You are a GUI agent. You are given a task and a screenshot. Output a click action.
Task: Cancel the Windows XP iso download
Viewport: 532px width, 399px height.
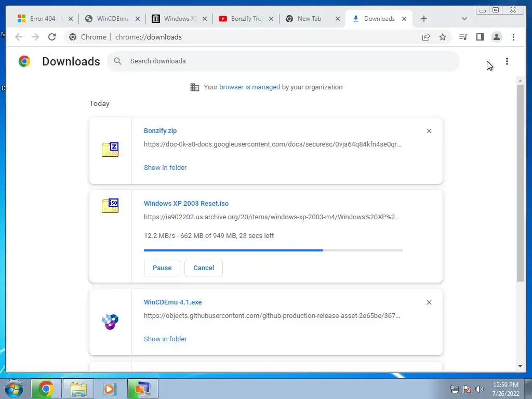click(x=204, y=268)
